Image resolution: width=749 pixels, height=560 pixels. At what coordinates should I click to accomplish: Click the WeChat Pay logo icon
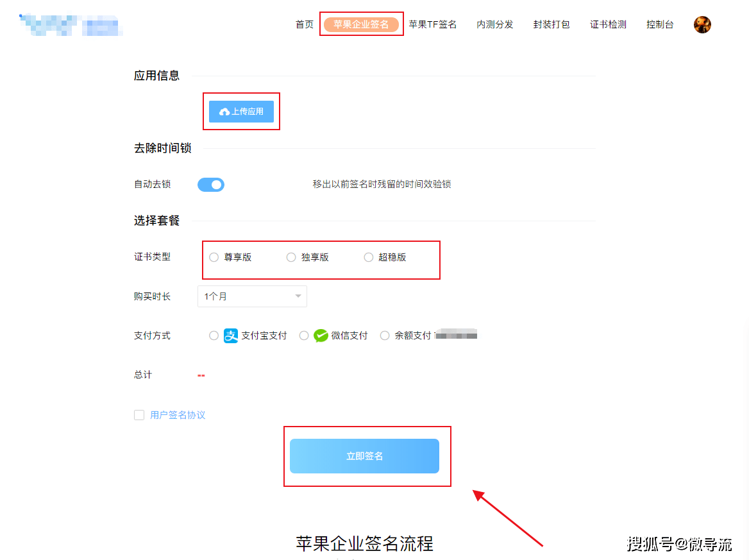tap(321, 335)
